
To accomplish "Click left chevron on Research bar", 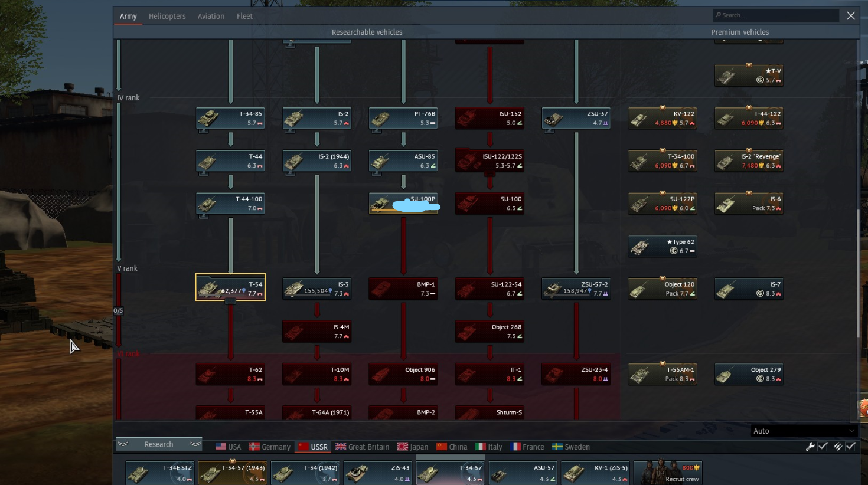I will pyautogui.click(x=123, y=444).
